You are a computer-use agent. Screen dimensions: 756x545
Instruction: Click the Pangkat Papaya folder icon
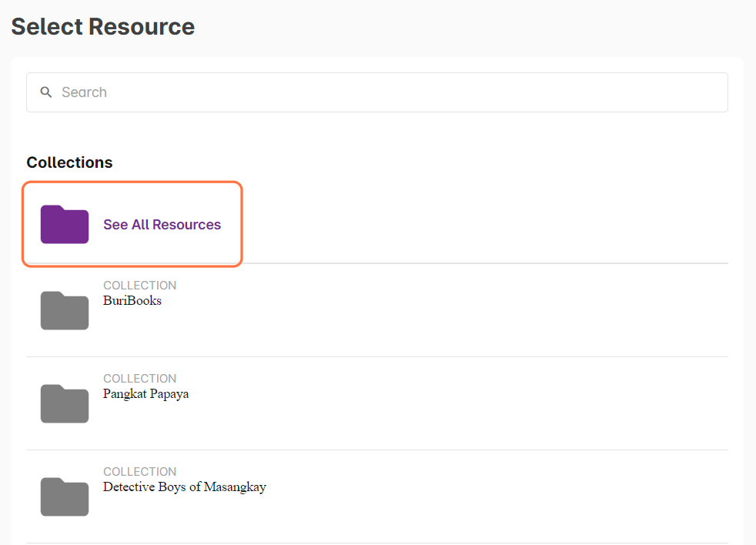[x=65, y=403]
